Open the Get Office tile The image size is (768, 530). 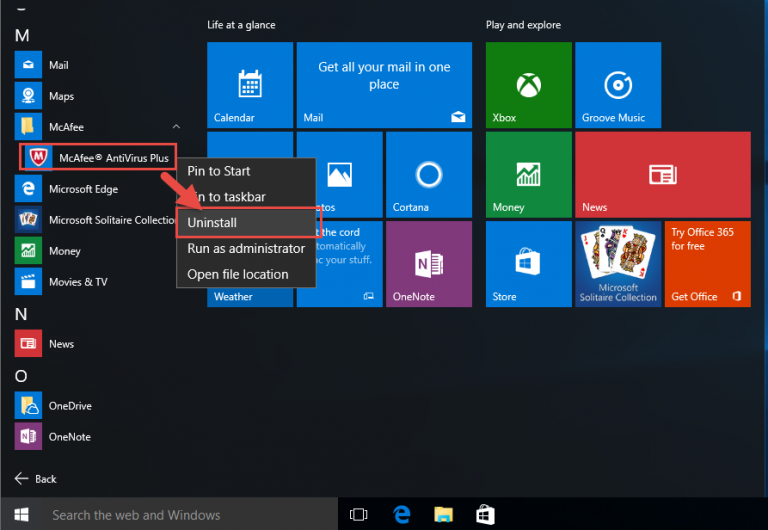[x=707, y=264]
